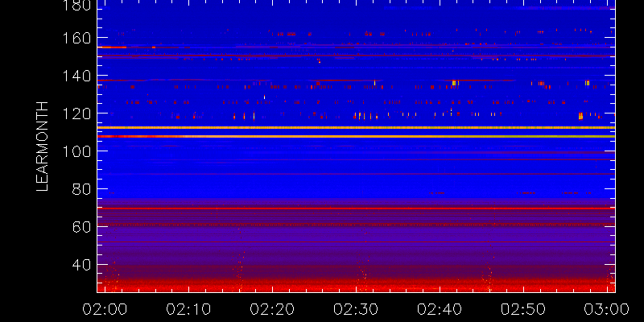The height and width of the screenshot is (322, 644).
Task: Click the 02:10 time axis label
Action: click(188, 309)
